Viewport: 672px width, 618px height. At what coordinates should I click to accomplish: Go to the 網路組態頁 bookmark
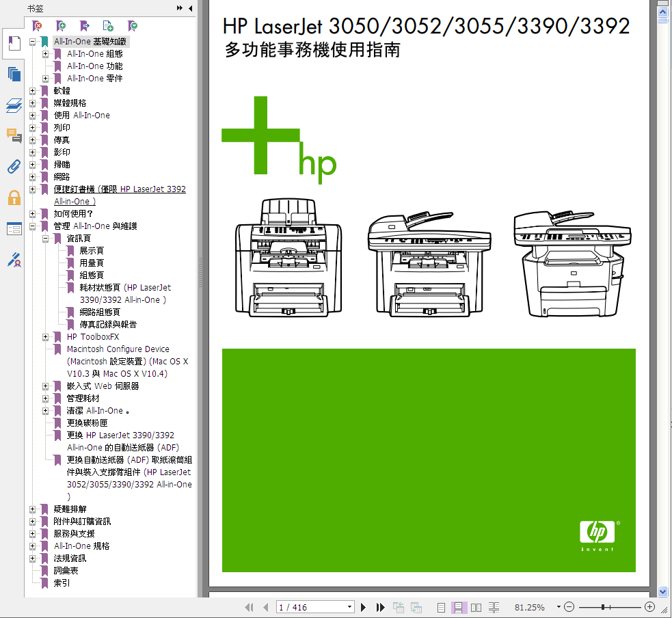100,312
